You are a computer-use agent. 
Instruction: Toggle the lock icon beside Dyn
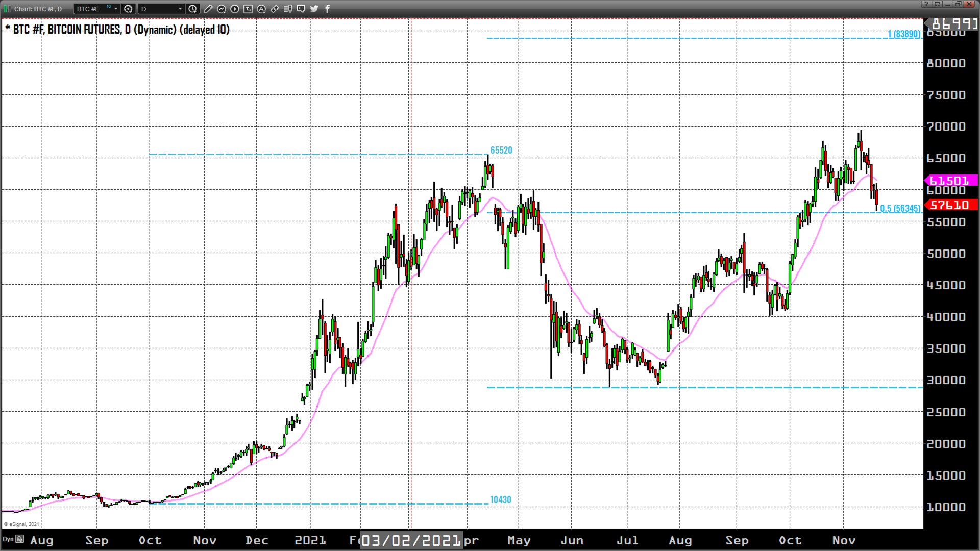tap(20, 539)
